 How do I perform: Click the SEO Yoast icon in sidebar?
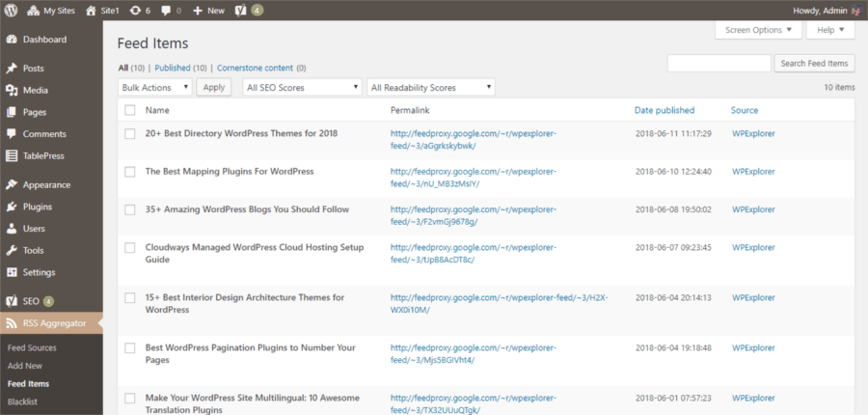11,301
